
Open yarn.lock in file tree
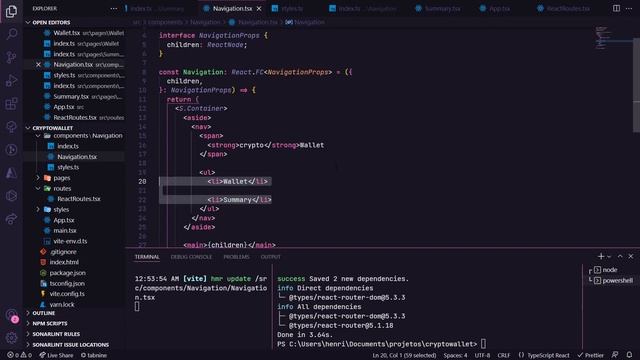coord(62,304)
